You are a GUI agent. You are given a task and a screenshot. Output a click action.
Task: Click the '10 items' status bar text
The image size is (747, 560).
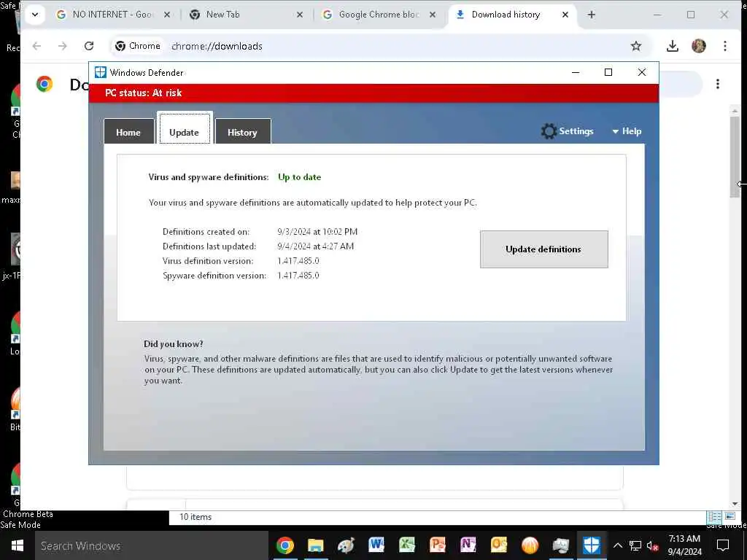[196, 517]
